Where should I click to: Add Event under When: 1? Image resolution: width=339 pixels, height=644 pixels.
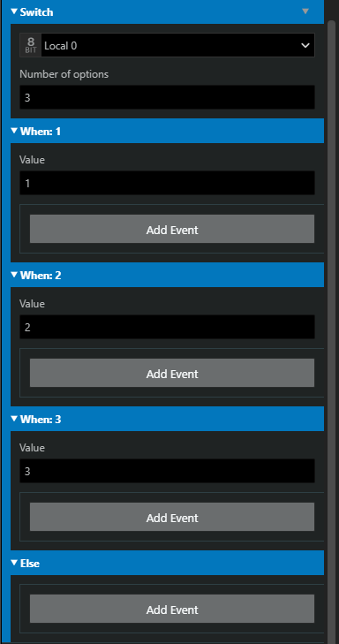[172, 229]
